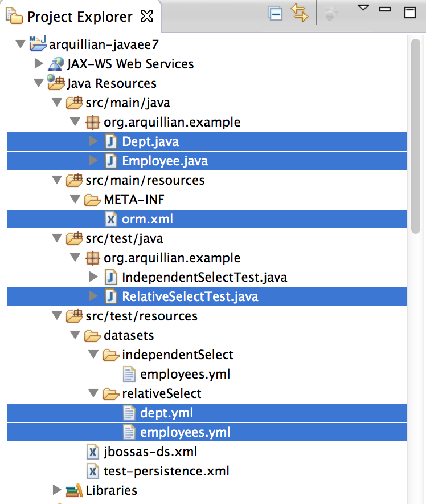Collapse the src/test/java folder
Viewport: 426px width, 504px height.
point(57,238)
